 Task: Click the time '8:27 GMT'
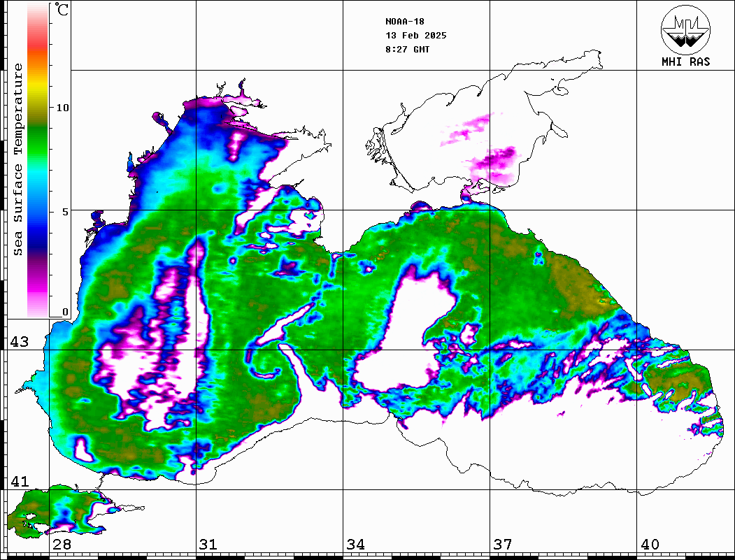point(407,50)
